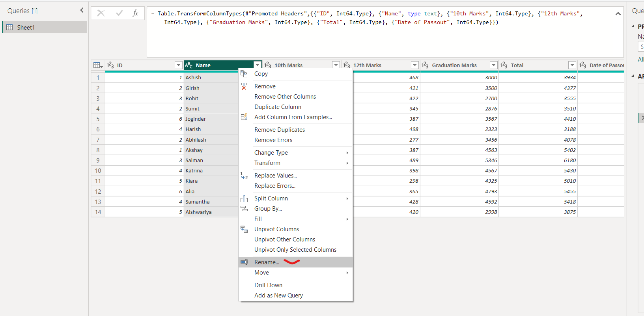Click the ID column data type icon
The width and height of the screenshot is (644, 316).
pyautogui.click(x=110, y=65)
